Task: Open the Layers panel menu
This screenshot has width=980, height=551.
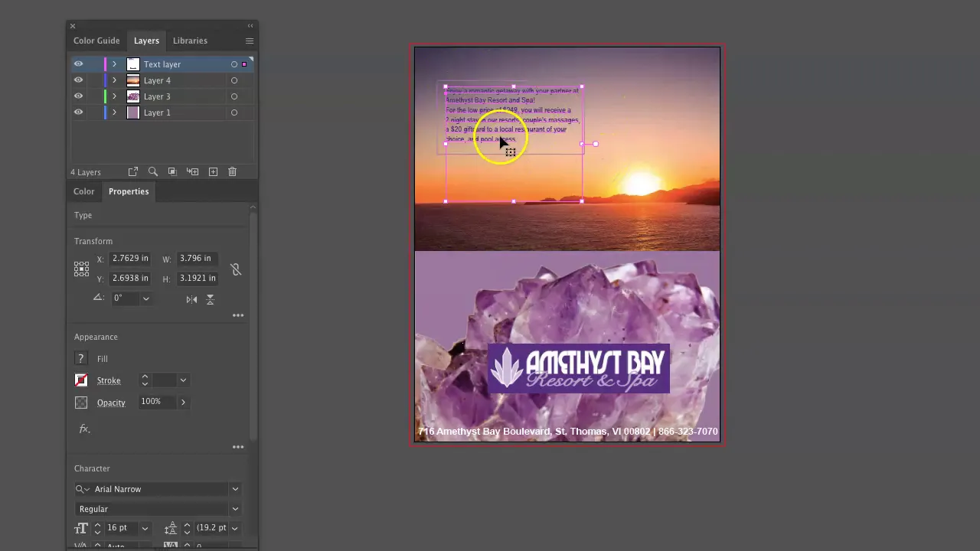Action: click(x=250, y=41)
